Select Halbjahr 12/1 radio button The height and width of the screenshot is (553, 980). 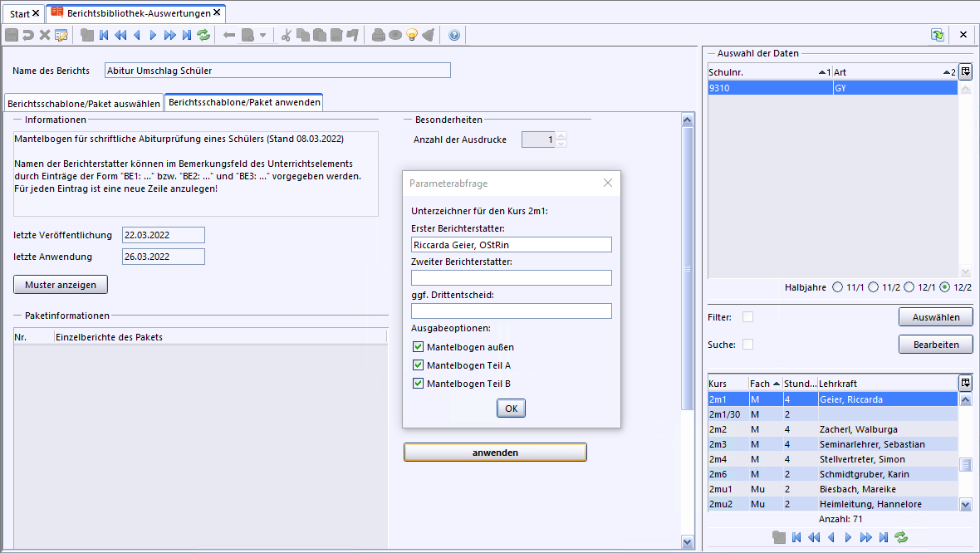[909, 286]
